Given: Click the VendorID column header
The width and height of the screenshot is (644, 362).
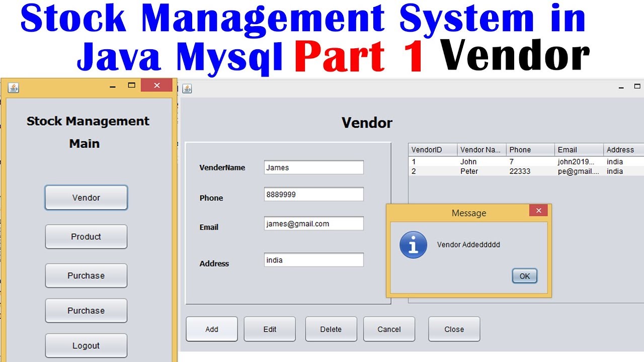Looking at the screenshot, I should tap(433, 150).
